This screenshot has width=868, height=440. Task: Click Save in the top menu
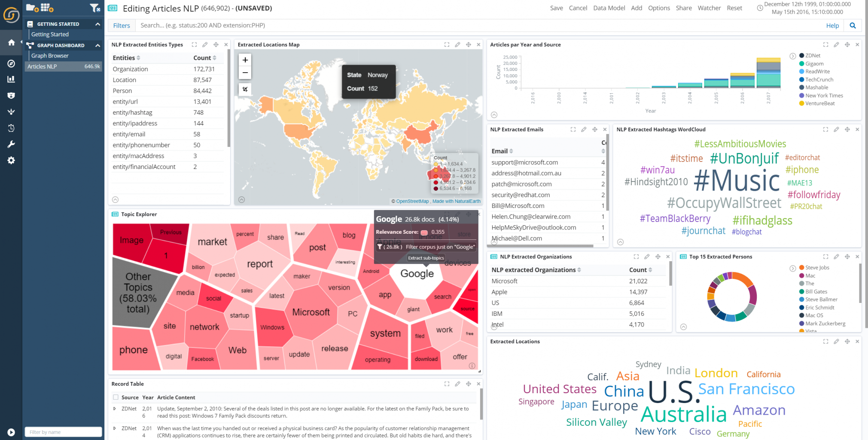(x=556, y=8)
